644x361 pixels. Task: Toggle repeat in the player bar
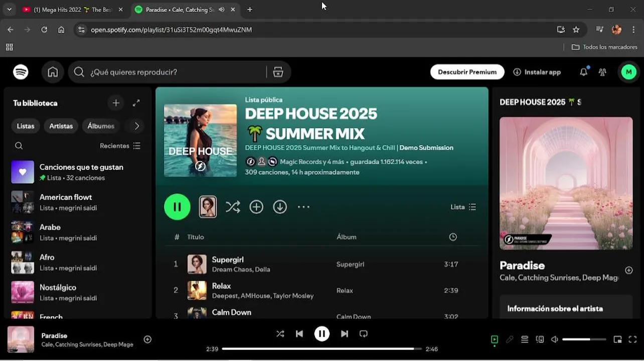click(x=364, y=334)
